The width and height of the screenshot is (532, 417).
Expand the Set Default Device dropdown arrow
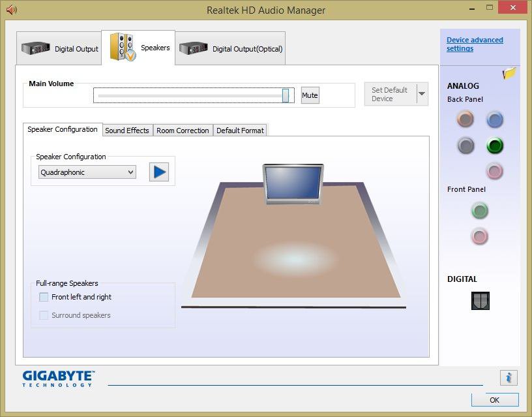[x=422, y=94]
